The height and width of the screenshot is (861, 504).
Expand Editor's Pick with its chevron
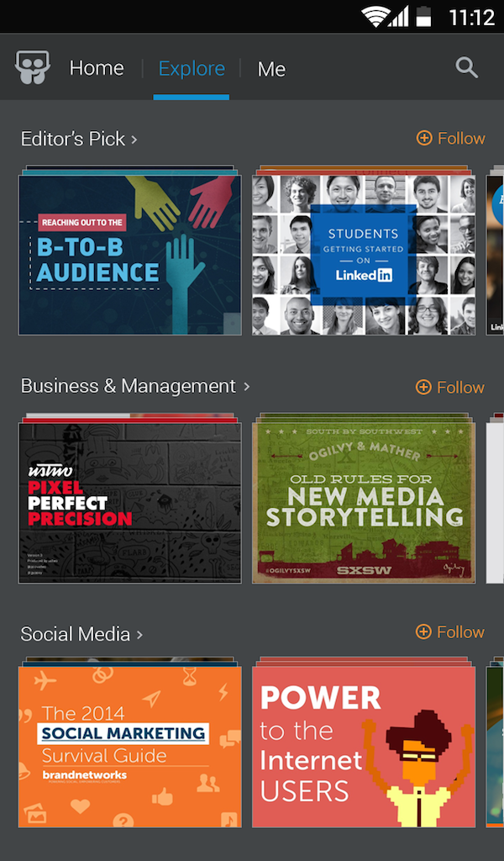pyautogui.click(x=133, y=140)
